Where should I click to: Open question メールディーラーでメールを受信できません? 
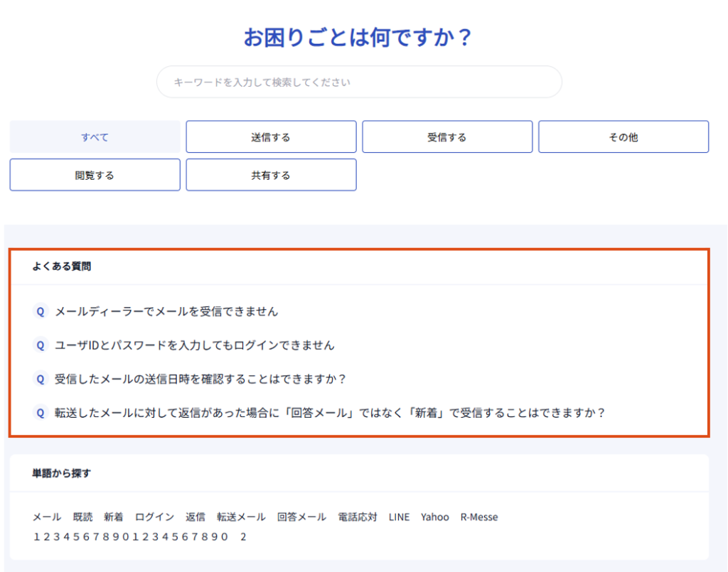point(166,311)
